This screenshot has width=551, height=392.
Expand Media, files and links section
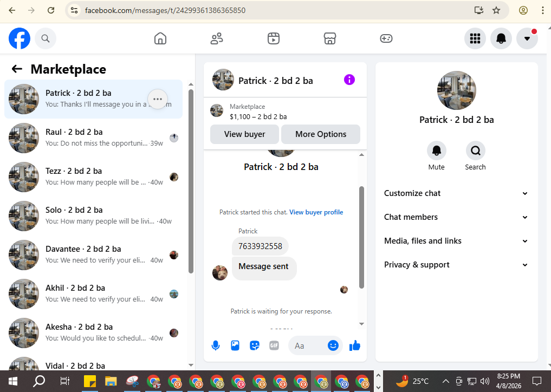click(x=456, y=241)
